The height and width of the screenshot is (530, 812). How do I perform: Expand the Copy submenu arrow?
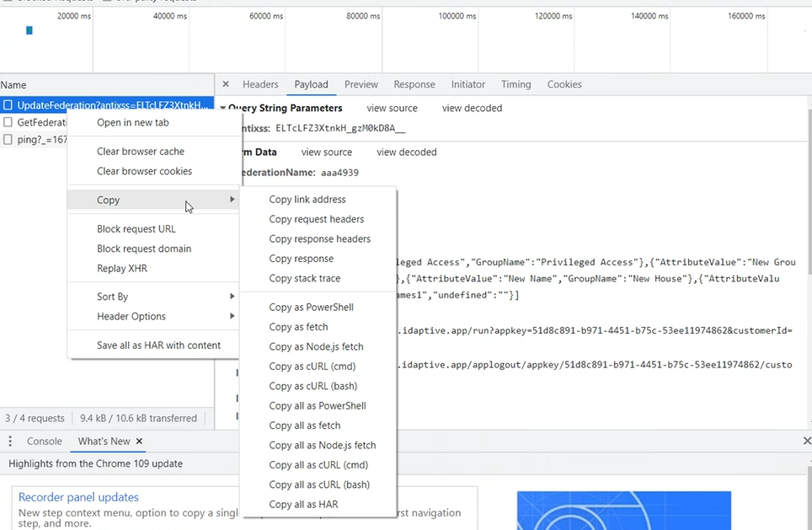232,200
